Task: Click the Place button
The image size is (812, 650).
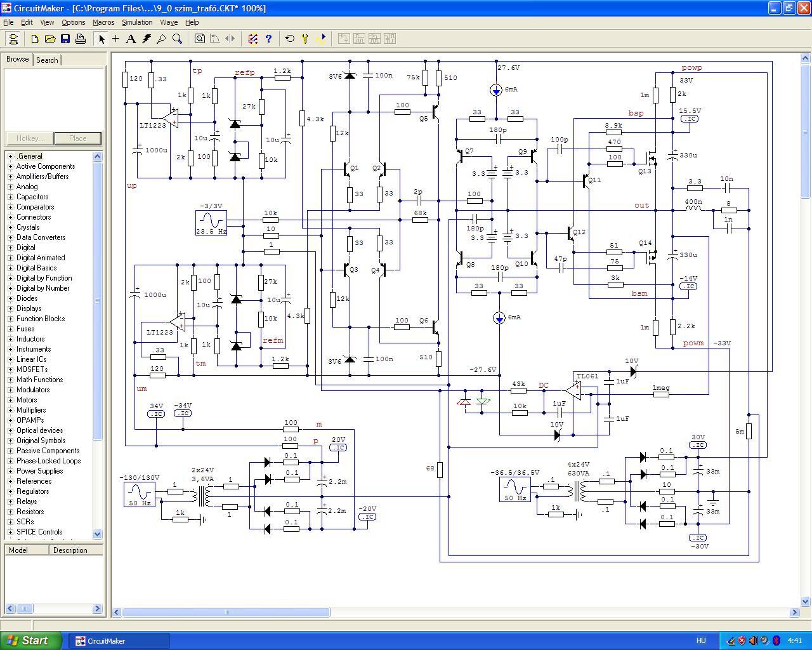Action: (77, 138)
